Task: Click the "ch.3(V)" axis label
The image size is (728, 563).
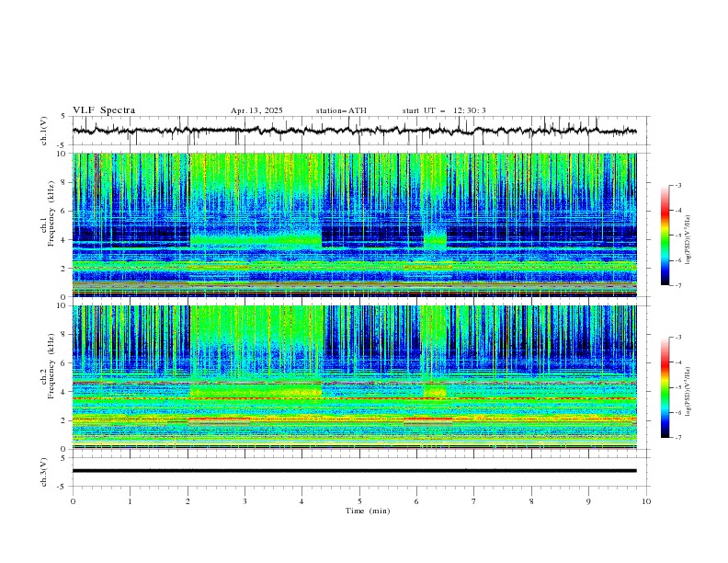Action: point(44,472)
